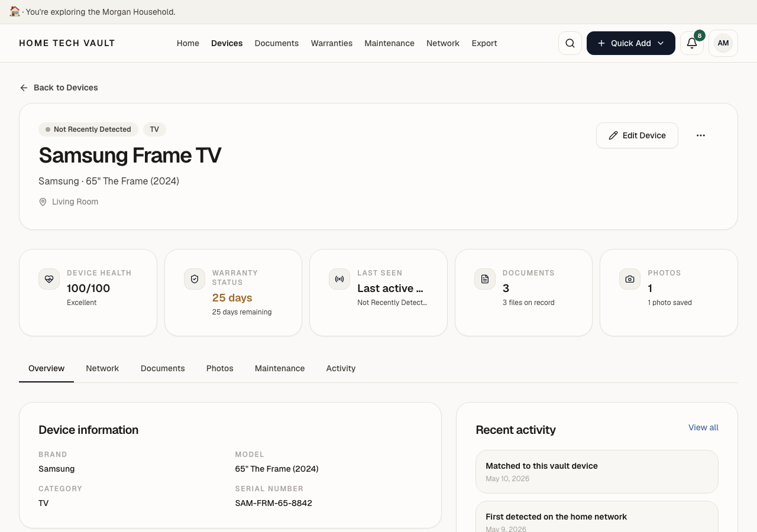Screen dimensions: 757x532
Task: Open notifications bell with badge 8
Action: coord(692,43)
